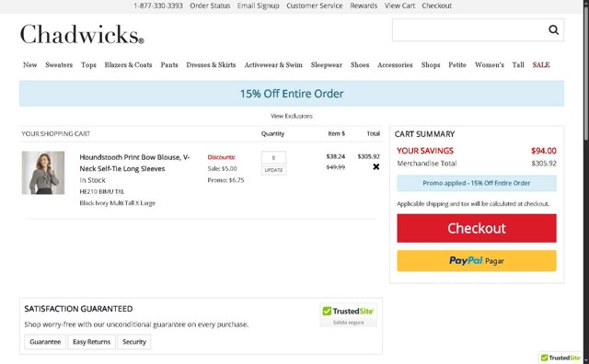Open the Petite category
Image resolution: width=589 pixels, height=364 pixels.
[x=457, y=65]
